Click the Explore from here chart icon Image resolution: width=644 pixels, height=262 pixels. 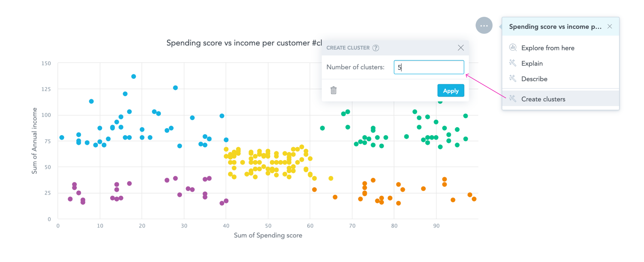pyautogui.click(x=513, y=47)
